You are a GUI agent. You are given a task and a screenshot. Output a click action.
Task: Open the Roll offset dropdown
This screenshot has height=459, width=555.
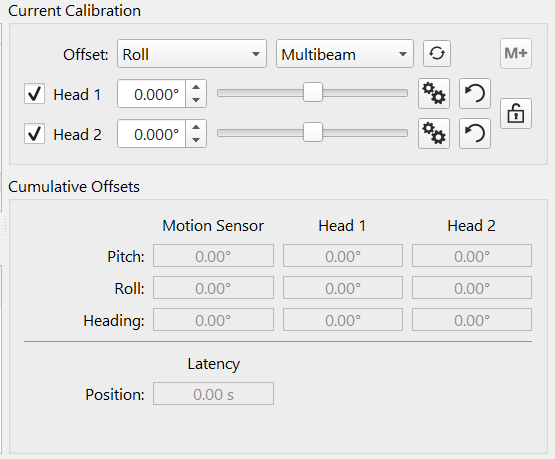click(192, 54)
